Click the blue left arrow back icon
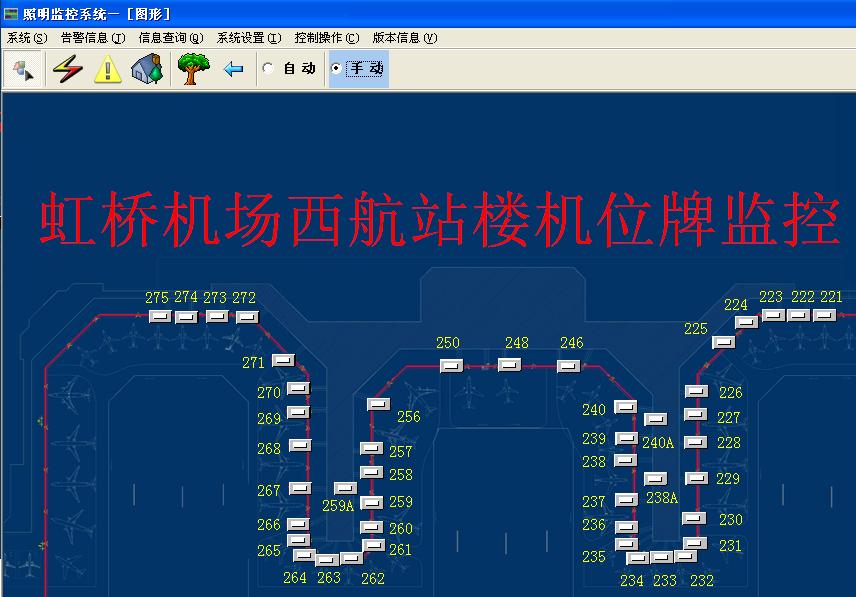 point(233,69)
